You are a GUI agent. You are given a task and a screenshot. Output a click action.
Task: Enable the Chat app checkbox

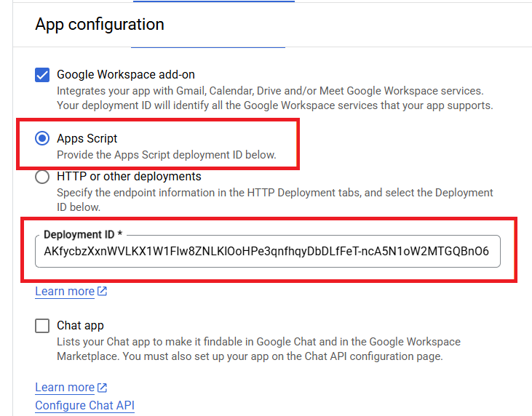pos(42,326)
